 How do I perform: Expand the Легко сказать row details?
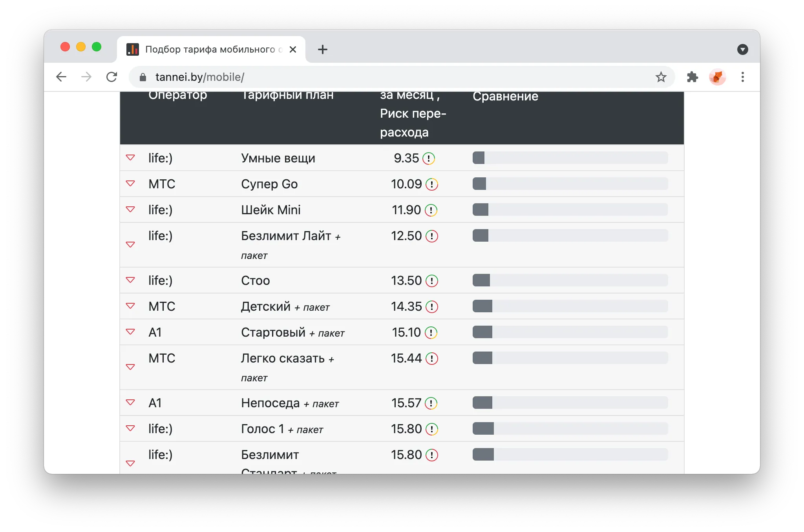(130, 367)
